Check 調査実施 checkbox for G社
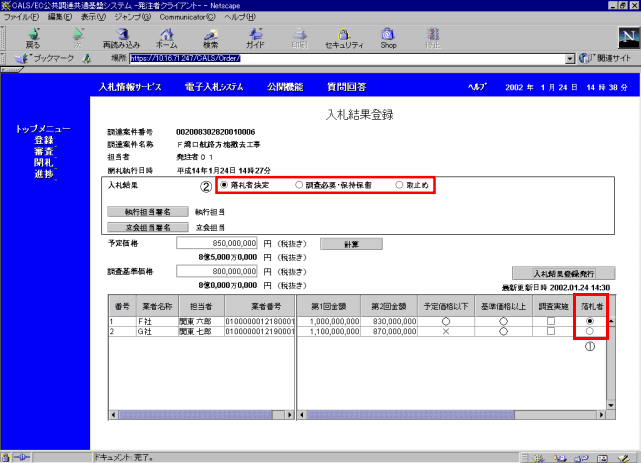641x463 pixels. click(551, 331)
